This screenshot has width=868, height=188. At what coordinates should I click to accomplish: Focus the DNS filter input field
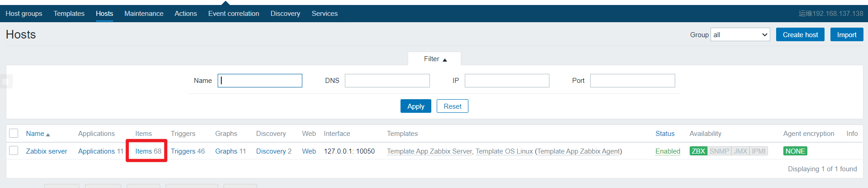point(387,81)
